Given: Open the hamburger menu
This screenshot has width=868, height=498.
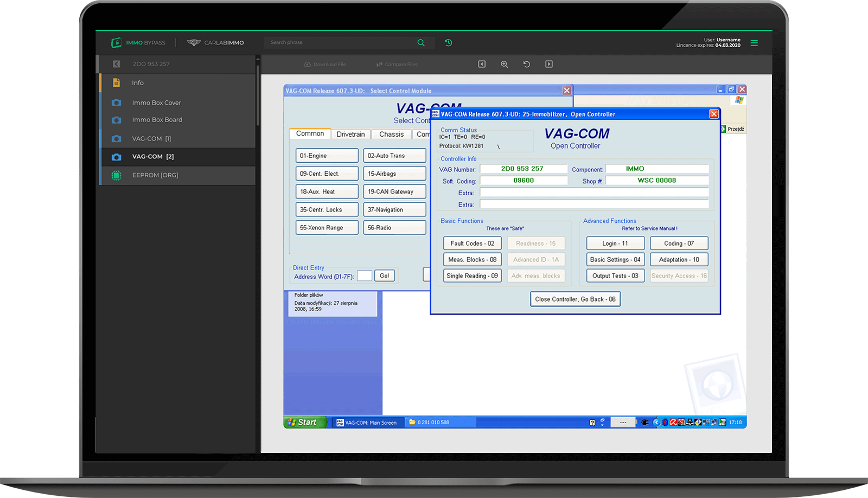Looking at the screenshot, I should [x=754, y=43].
